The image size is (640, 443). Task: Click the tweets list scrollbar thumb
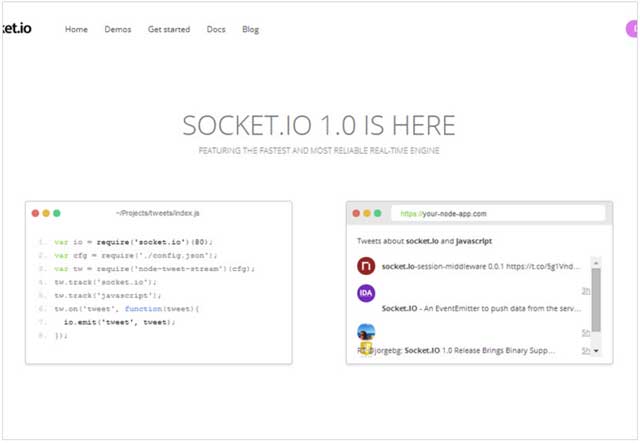pos(596,300)
